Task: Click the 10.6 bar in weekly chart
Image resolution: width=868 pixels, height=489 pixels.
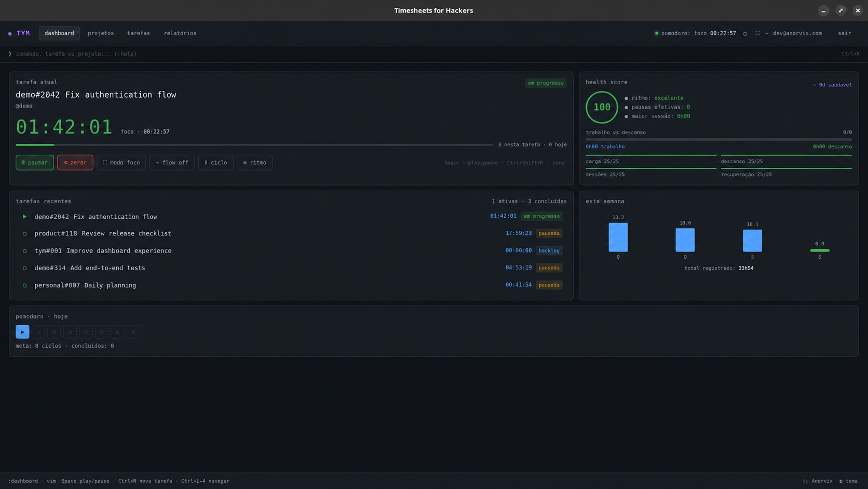Action: click(x=685, y=240)
